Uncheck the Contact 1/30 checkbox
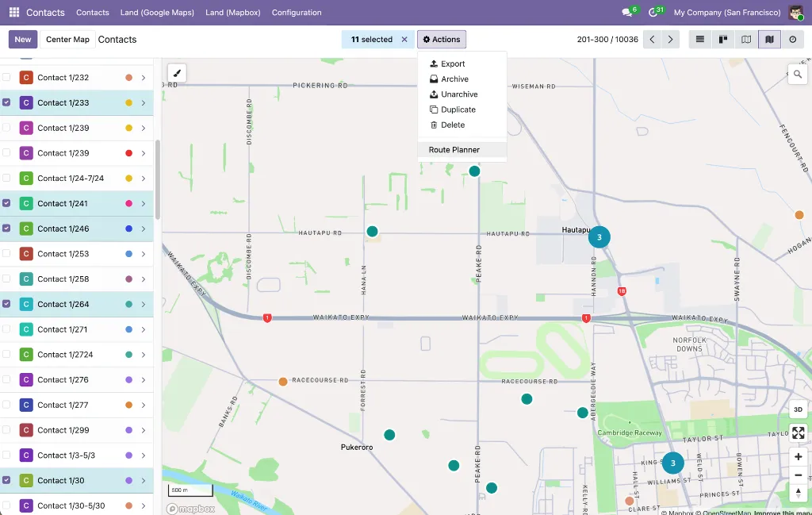Screen dimensions: 812x515 (x=6, y=480)
